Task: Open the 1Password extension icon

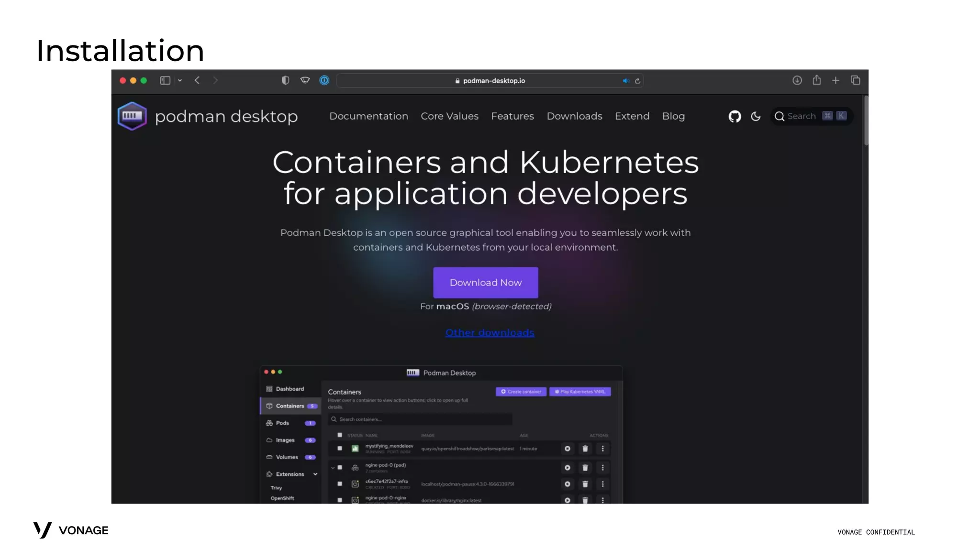Action: (x=324, y=80)
